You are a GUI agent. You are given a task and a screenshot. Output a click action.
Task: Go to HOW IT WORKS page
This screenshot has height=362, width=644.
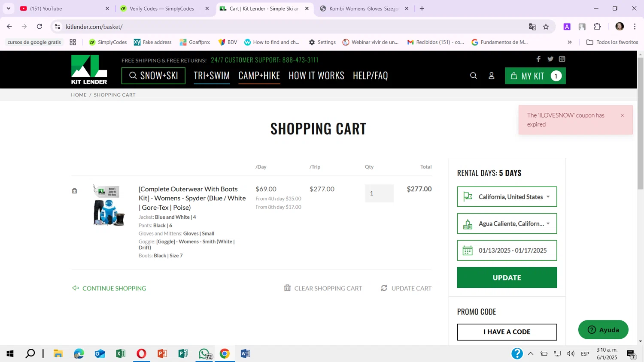click(x=316, y=75)
